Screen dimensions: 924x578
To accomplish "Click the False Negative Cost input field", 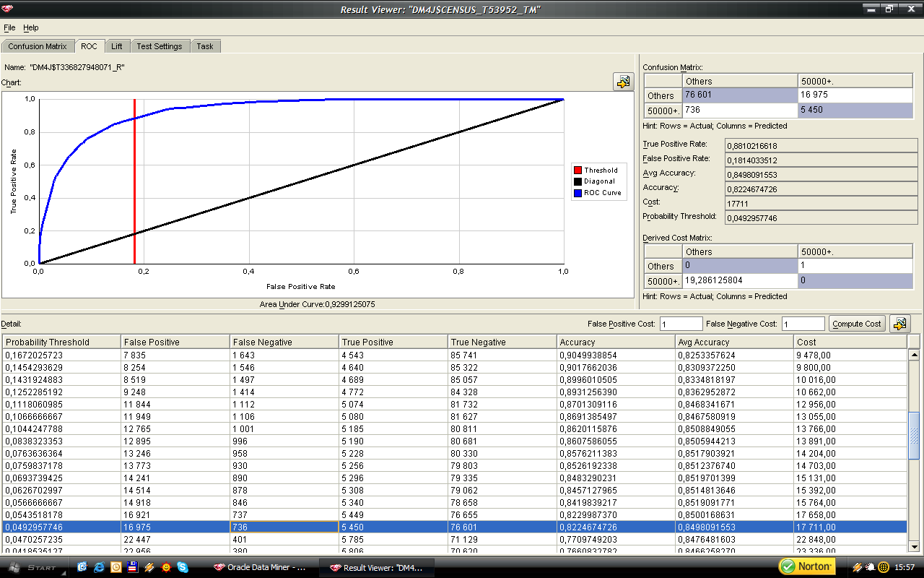I will tap(803, 324).
